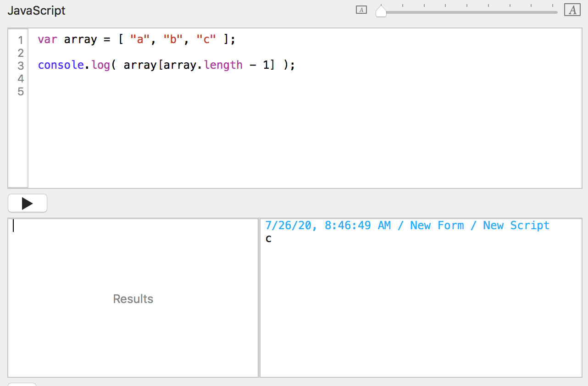Click the JavaScript heading label
Viewport: 588px width, 386px height.
click(x=37, y=11)
